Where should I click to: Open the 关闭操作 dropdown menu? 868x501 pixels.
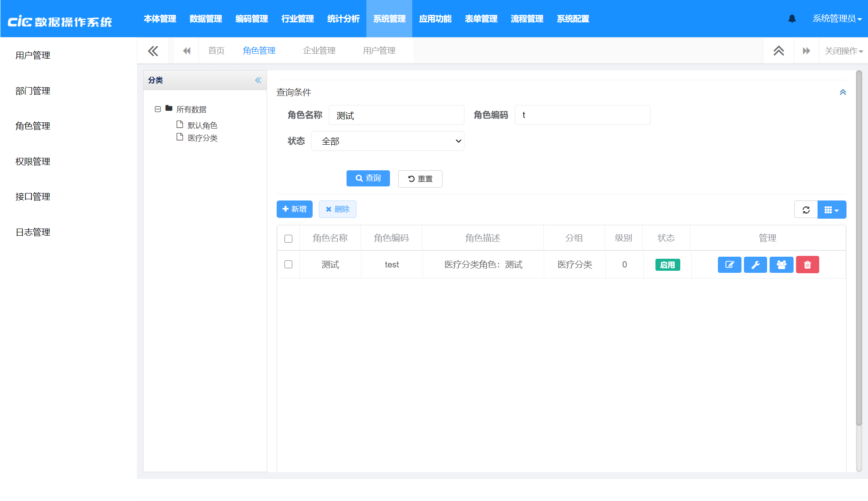click(x=843, y=51)
